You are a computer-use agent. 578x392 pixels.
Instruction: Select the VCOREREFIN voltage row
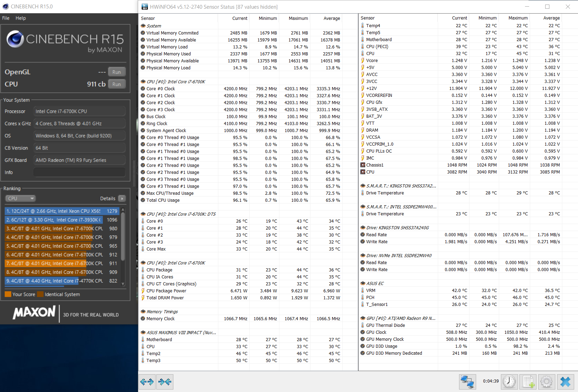coord(460,95)
